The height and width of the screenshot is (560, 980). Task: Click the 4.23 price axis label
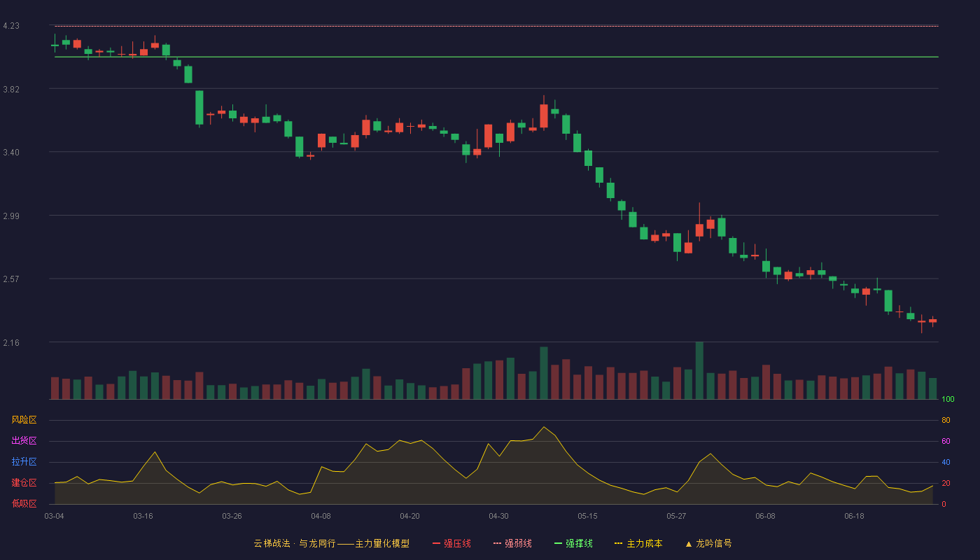[x=11, y=26]
